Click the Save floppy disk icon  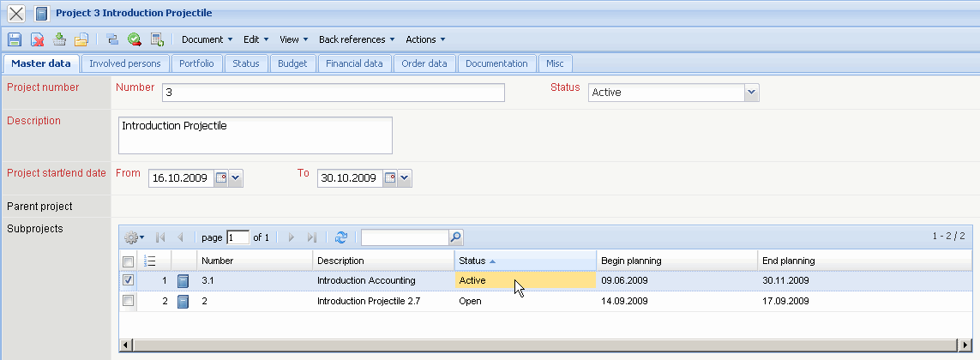click(x=15, y=39)
